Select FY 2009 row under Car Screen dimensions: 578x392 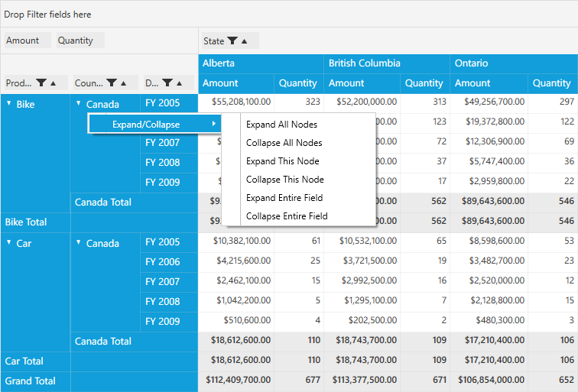[x=169, y=322]
